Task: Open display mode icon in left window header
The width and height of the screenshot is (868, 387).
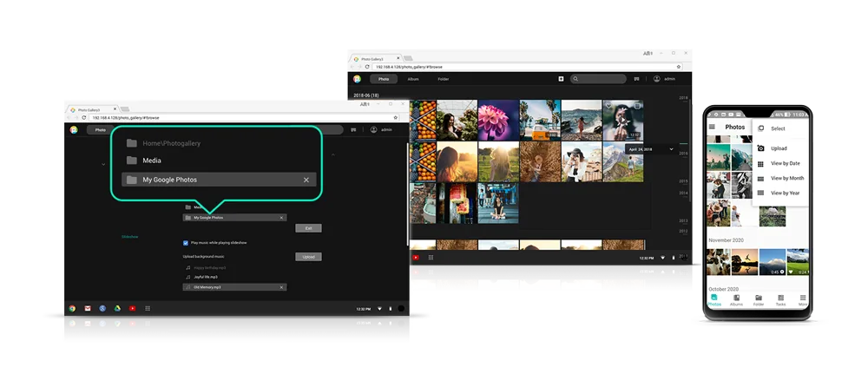Action: click(353, 129)
